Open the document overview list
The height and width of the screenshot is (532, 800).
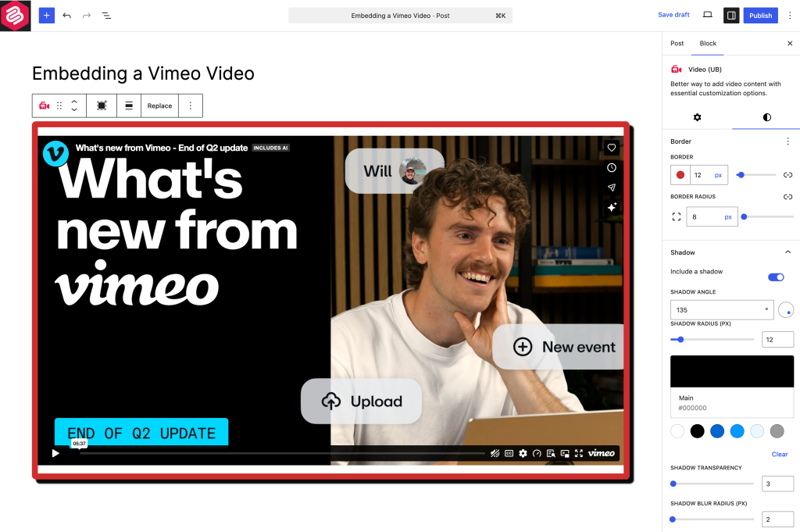(106, 16)
